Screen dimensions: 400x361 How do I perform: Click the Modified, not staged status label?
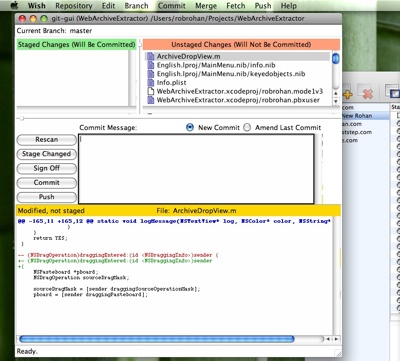tap(51, 211)
